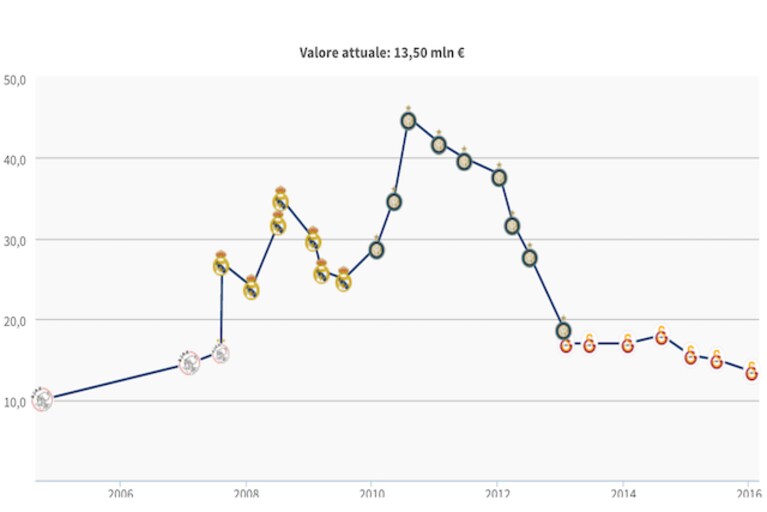
Task: Select the last Galatasaray marker in 2016
Action: 752,373
